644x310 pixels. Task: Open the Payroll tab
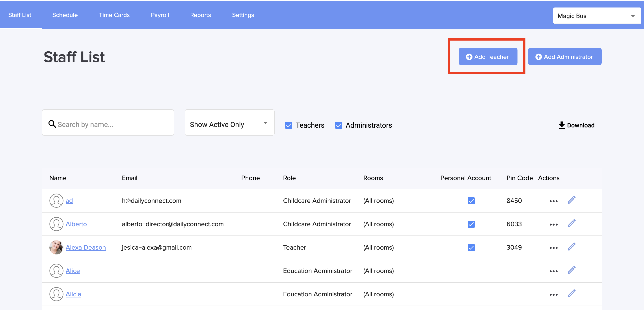[160, 15]
